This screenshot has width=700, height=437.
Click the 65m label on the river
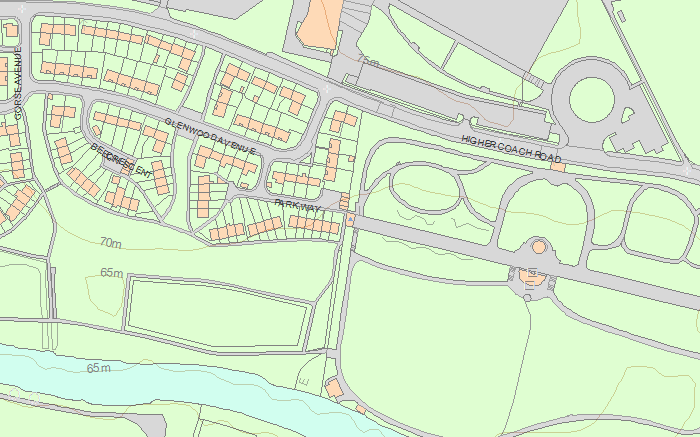tap(99, 368)
